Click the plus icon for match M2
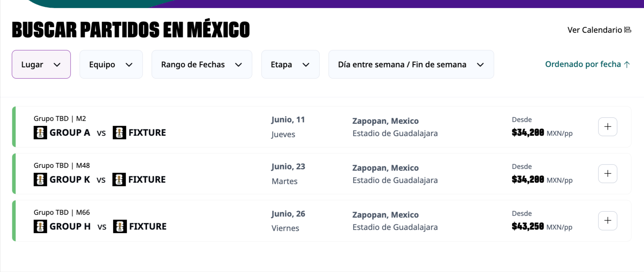644x272 pixels. click(608, 127)
